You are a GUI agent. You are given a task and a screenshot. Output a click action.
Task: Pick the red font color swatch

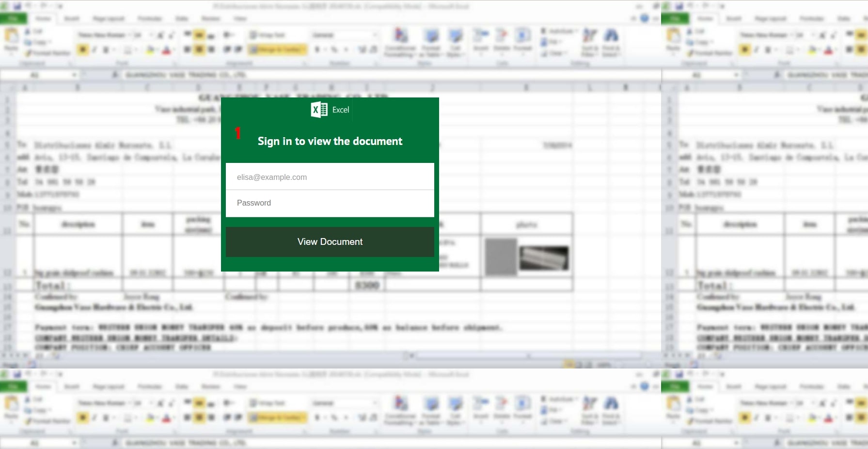click(166, 50)
